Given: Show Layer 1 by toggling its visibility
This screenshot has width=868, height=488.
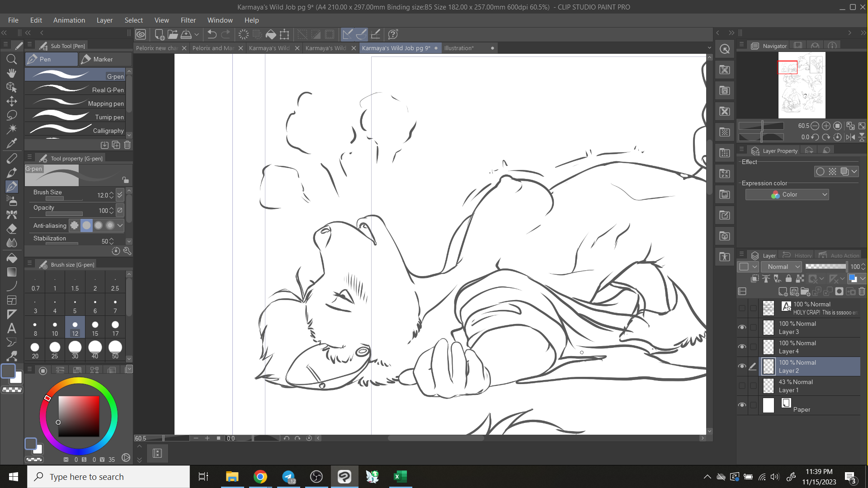Looking at the screenshot, I should (742, 386).
